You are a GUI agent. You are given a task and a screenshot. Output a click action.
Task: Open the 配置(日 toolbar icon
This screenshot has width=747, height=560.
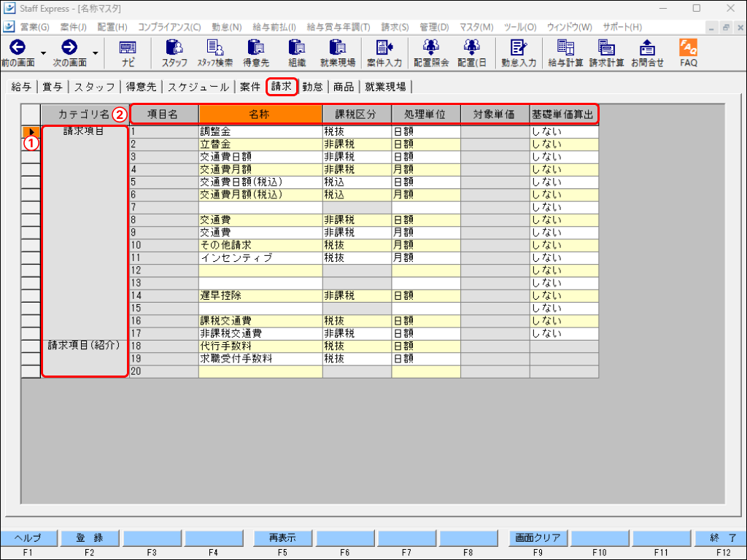472,47
